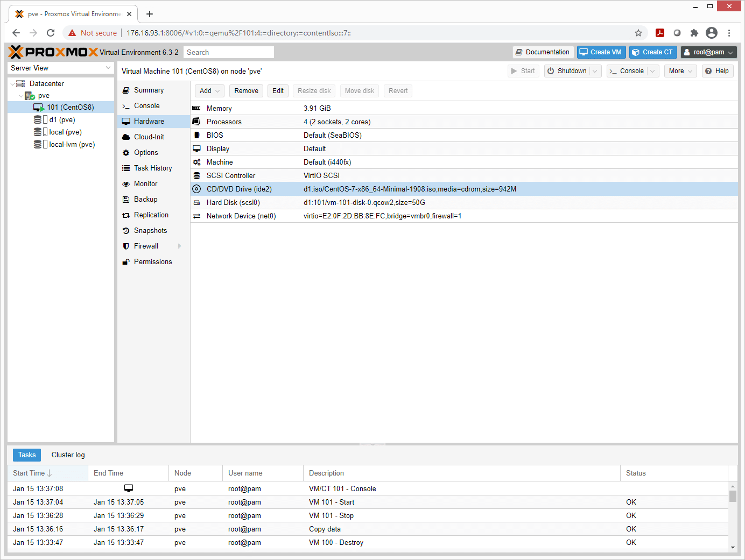Select the 'Copy data' task row

(368, 529)
